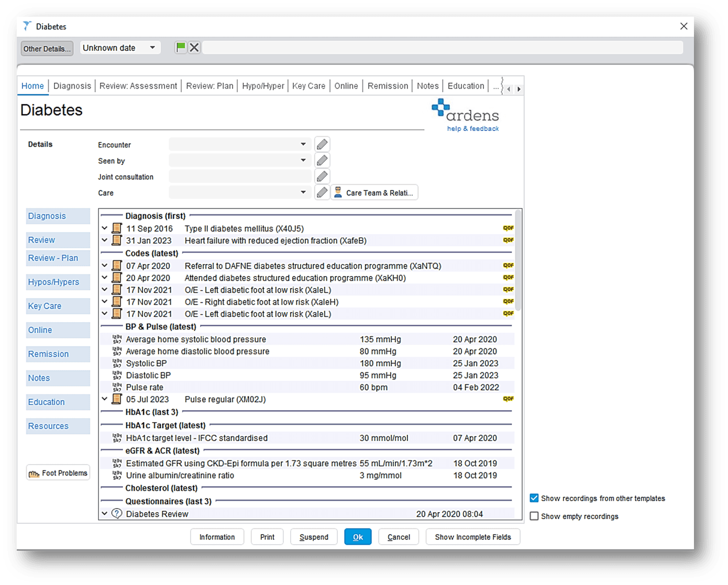
Task: Jump to Key Care sidebar section
Action: coord(58,306)
